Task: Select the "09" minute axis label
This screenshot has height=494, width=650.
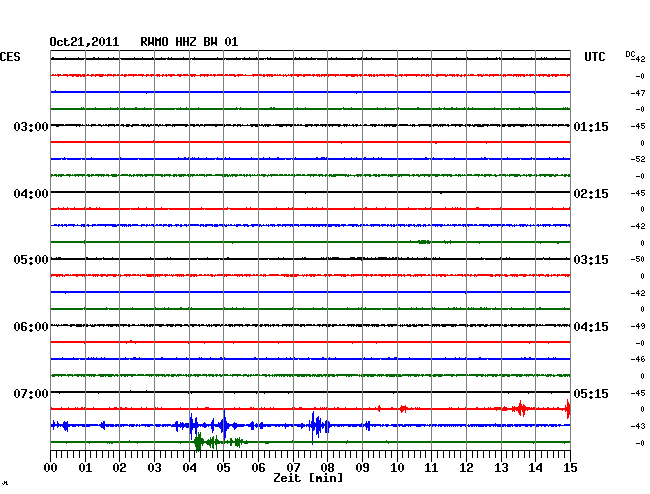Action: (362, 468)
